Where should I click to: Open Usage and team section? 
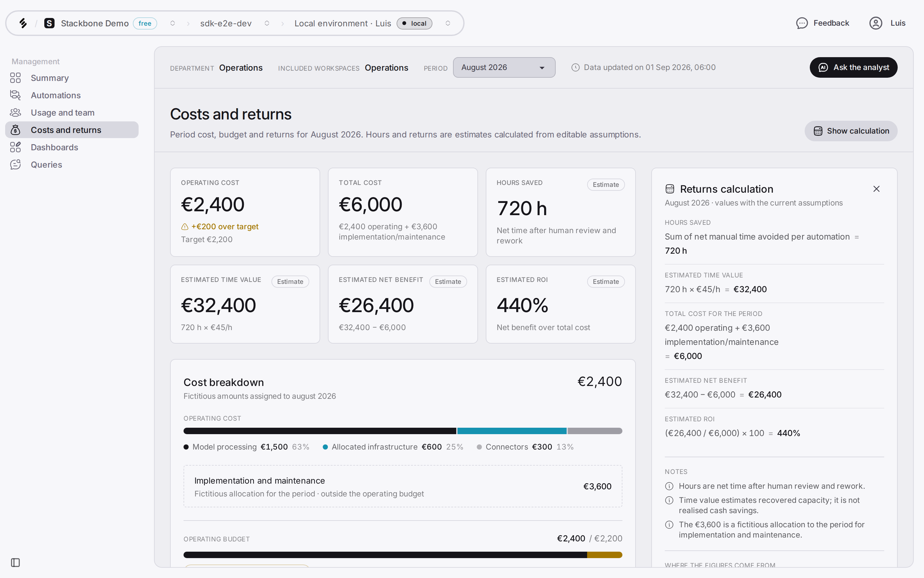72,112
